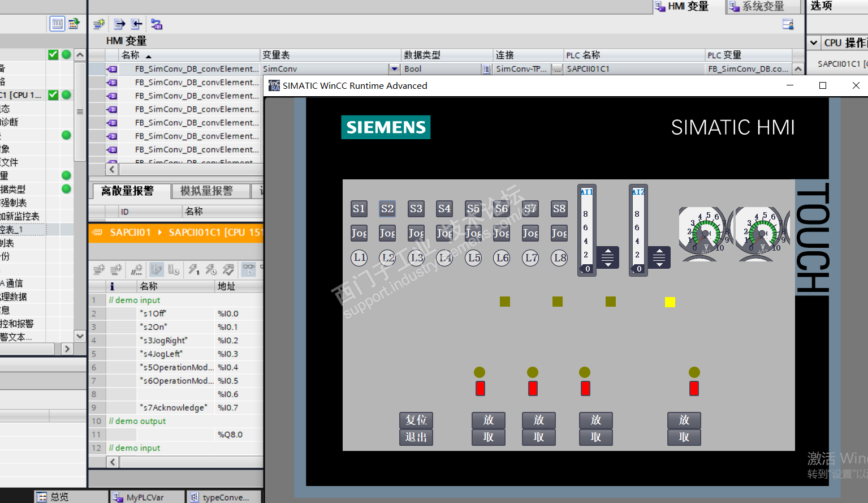Click the AI1 vertical slider

(587, 230)
